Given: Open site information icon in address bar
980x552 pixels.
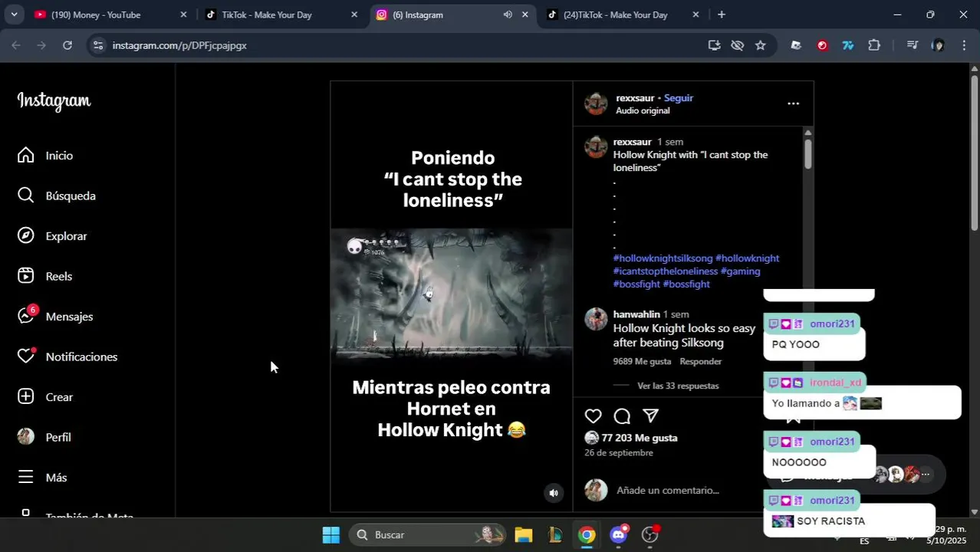Looking at the screenshot, I should (x=97, y=45).
